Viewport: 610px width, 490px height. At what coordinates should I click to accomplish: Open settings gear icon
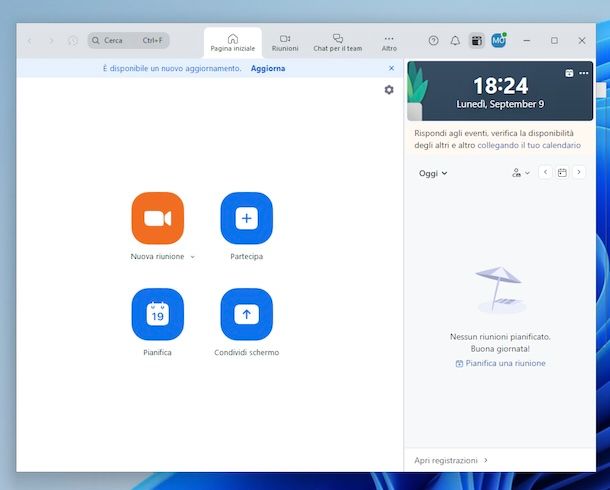click(x=389, y=90)
